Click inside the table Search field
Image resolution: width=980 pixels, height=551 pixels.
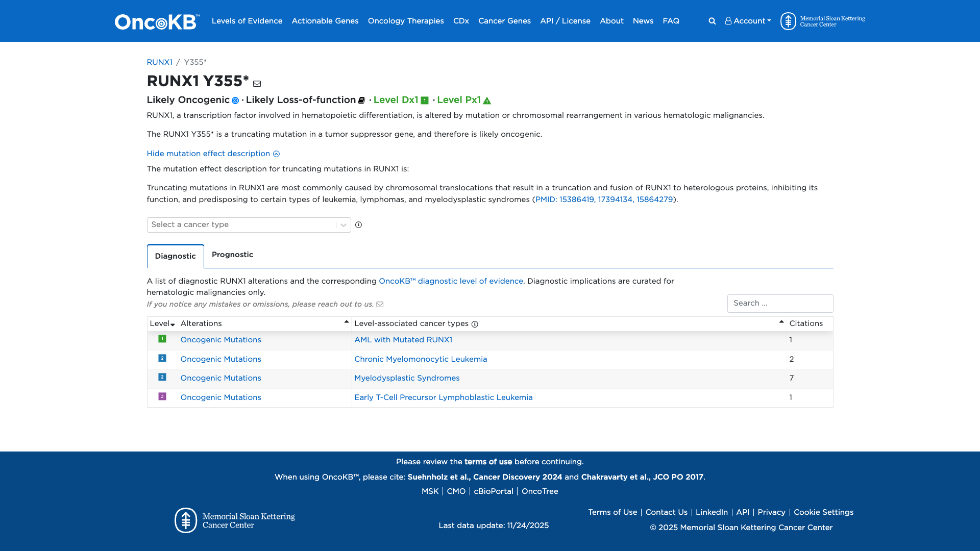tap(780, 303)
